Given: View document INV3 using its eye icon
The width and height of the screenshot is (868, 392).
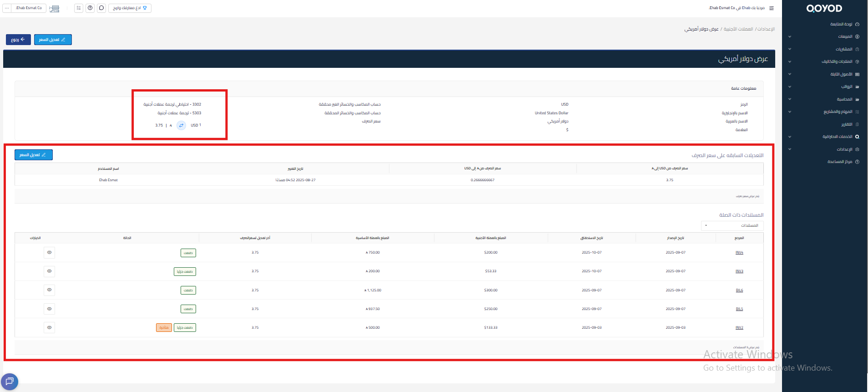Looking at the screenshot, I should 49,271.
